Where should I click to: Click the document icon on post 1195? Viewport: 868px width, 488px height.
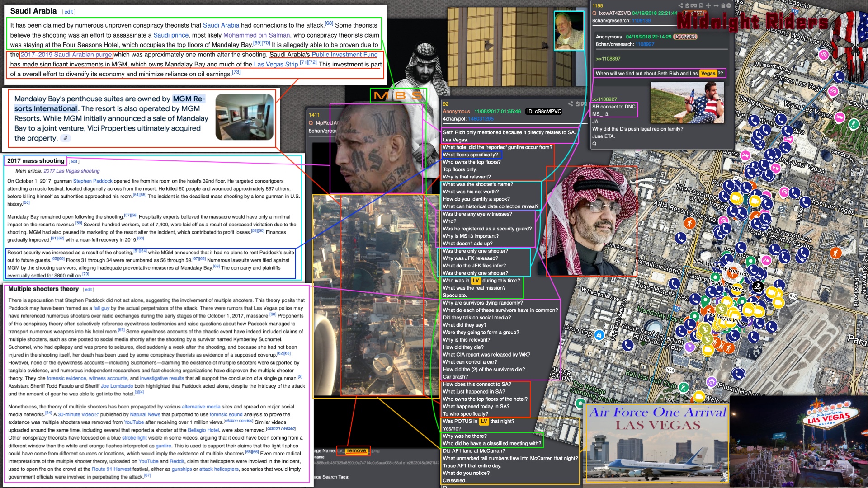pyautogui.click(x=701, y=5)
